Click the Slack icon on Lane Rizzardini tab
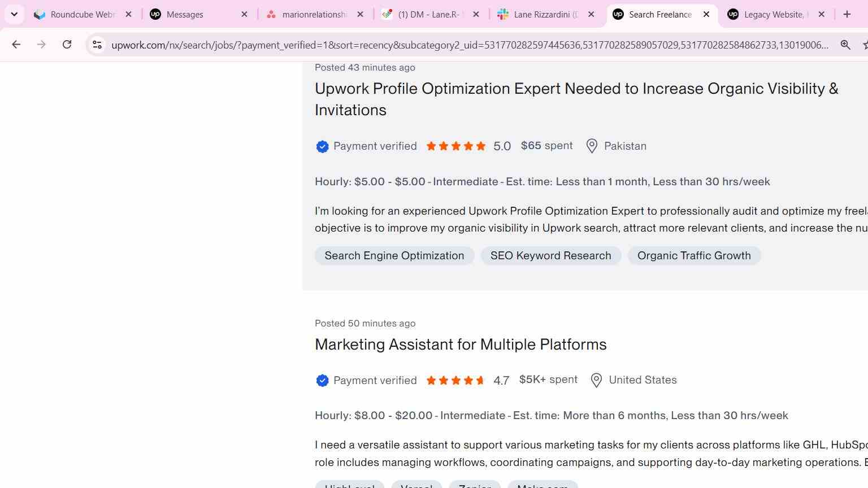The image size is (868, 488). pos(502,14)
